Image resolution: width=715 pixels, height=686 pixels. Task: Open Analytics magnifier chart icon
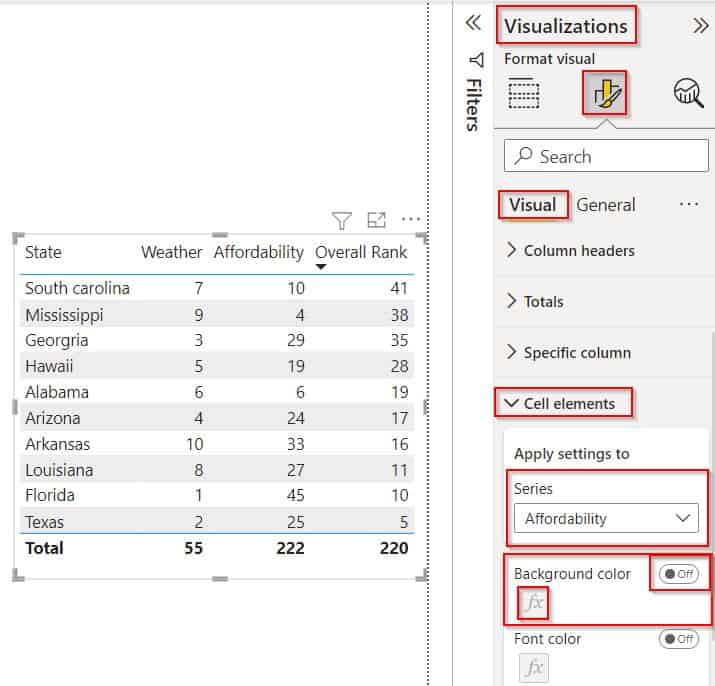pos(688,93)
